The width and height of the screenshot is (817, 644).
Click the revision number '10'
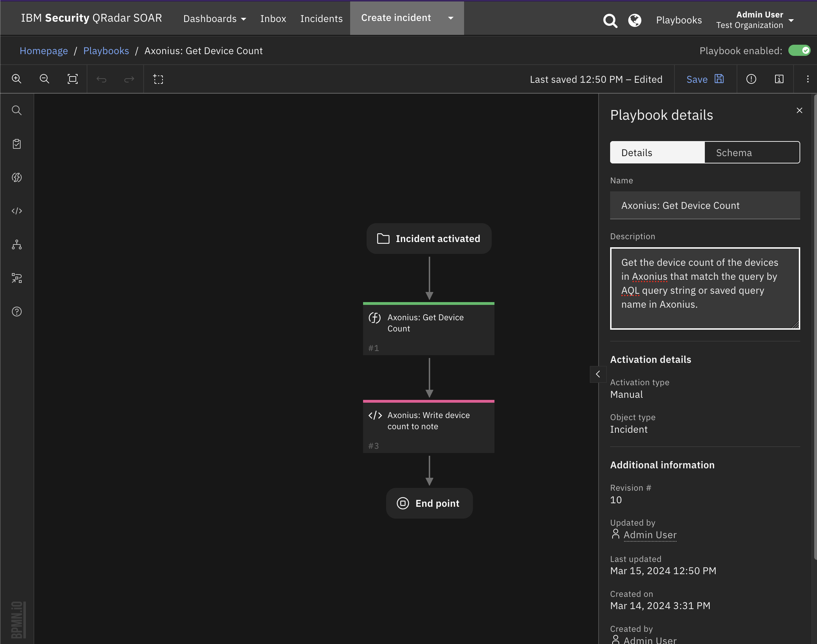point(616,500)
